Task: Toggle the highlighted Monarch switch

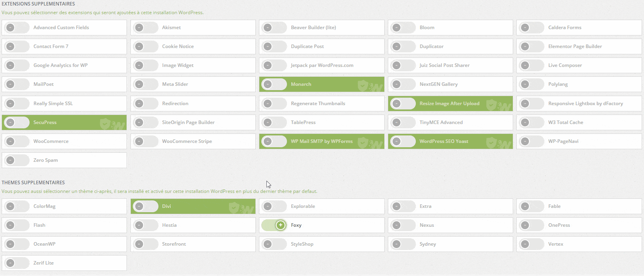Action: [x=274, y=84]
